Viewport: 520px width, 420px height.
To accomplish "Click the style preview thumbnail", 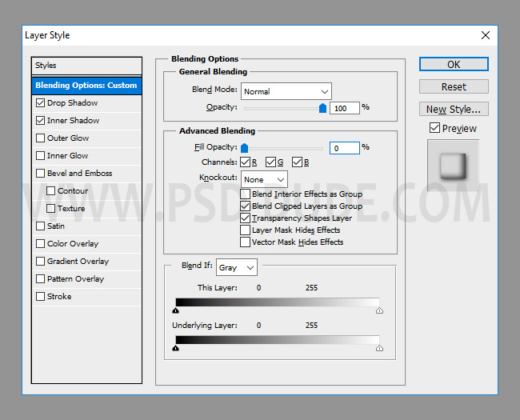I will 453,166.
